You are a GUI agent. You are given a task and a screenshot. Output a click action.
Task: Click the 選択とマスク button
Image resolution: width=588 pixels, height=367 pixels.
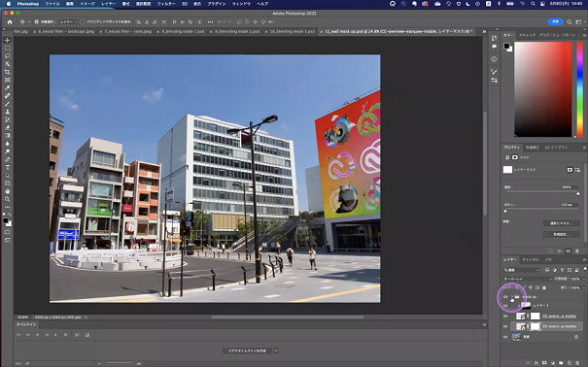561,223
